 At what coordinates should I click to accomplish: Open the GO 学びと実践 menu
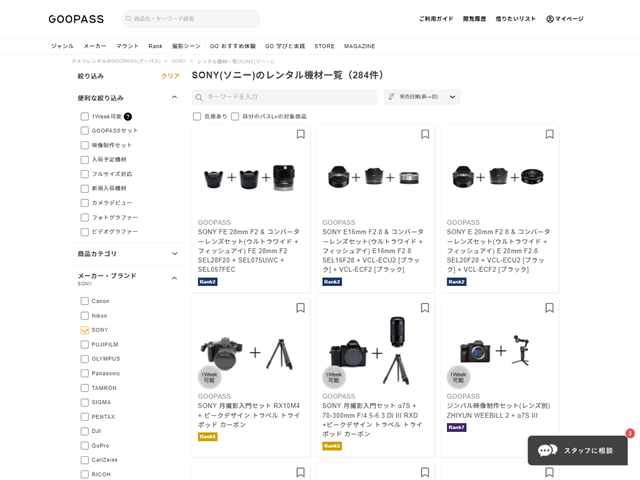(x=285, y=46)
